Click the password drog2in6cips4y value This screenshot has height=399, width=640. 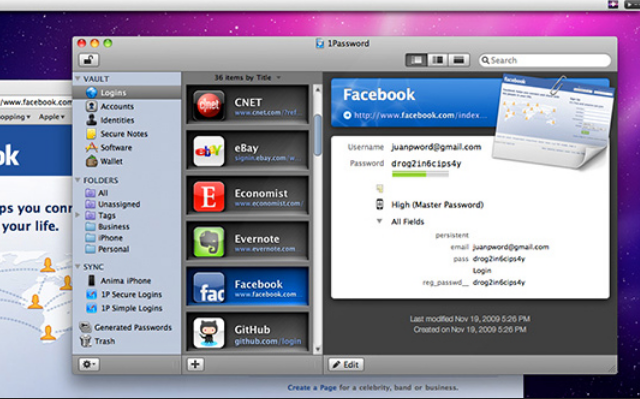click(426, 164)
